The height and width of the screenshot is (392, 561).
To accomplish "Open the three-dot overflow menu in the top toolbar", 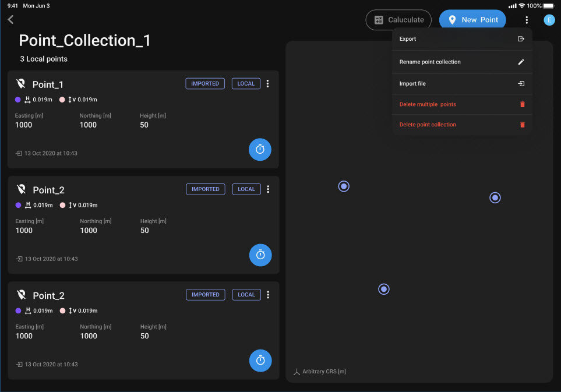I will 527,19.
